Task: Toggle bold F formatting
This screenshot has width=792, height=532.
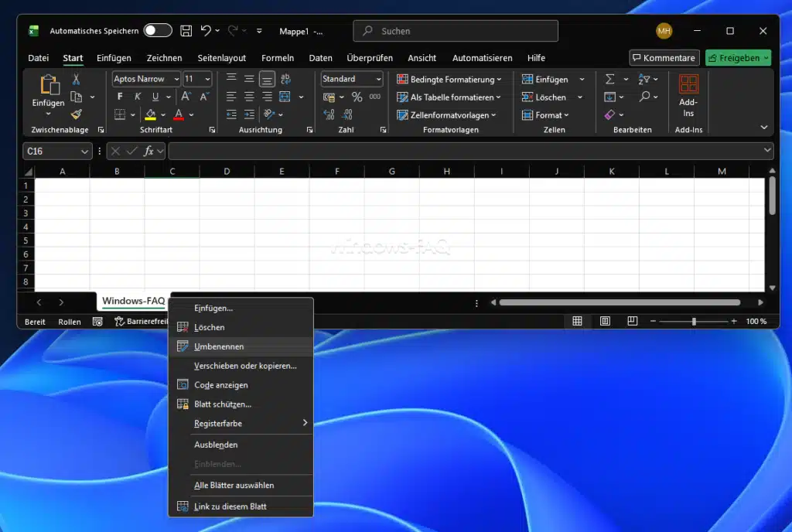Action: (120, 97)
